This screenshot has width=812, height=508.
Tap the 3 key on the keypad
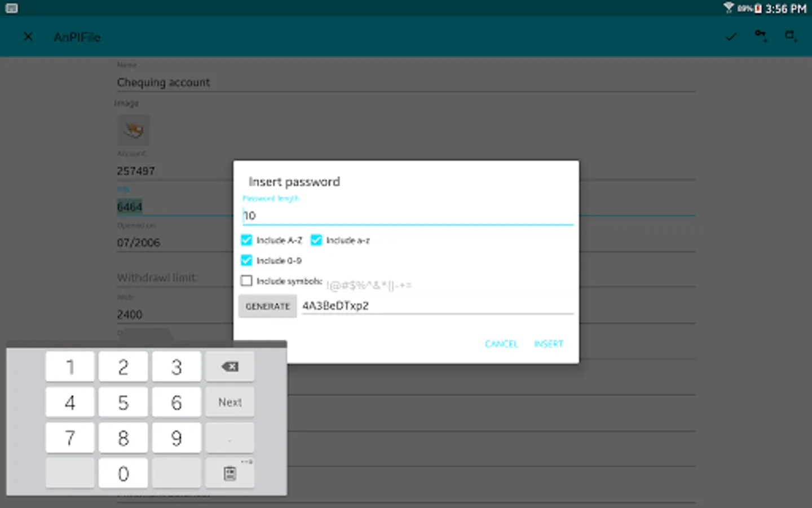point(176,367)
